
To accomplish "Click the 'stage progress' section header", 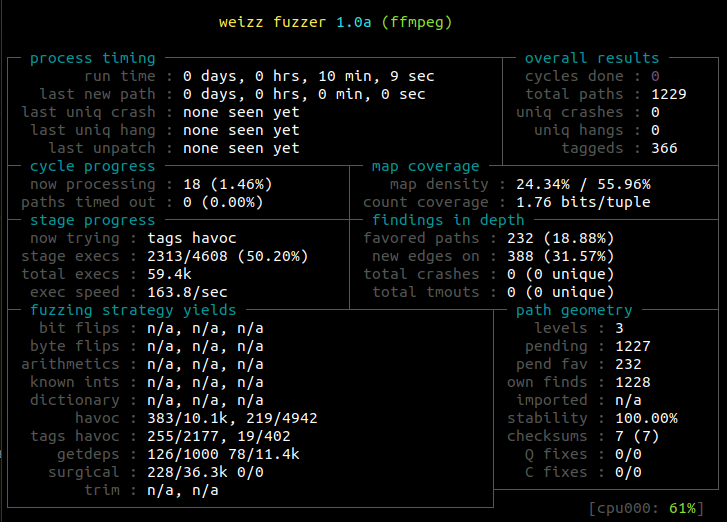I will click(93, 220).
